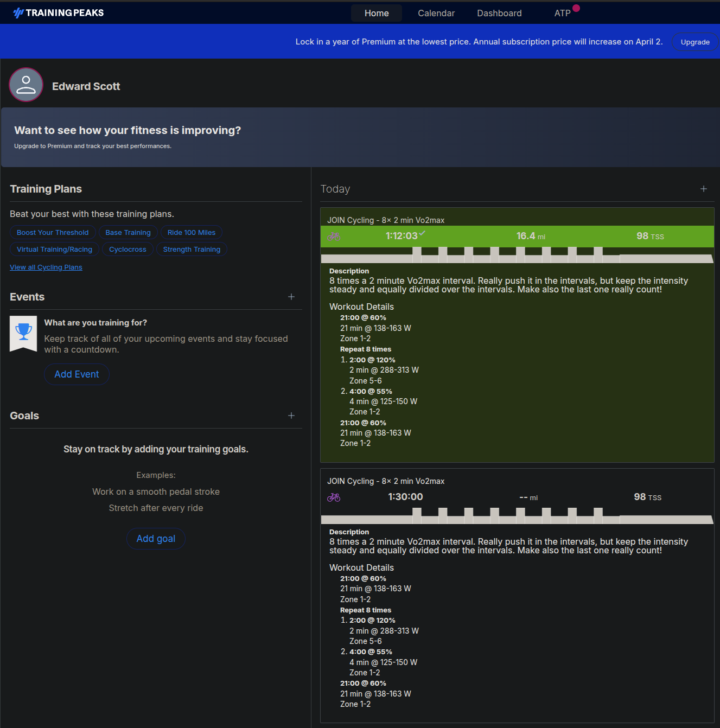Viewport: 720px width, 728px height.
Task: Click the trophy icon under Events
Action: coord(23,333)
